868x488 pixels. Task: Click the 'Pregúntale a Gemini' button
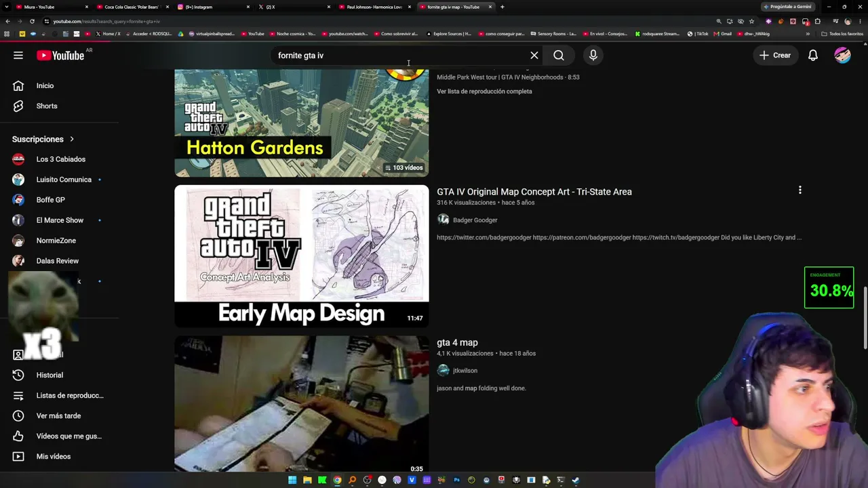[787, 7]
